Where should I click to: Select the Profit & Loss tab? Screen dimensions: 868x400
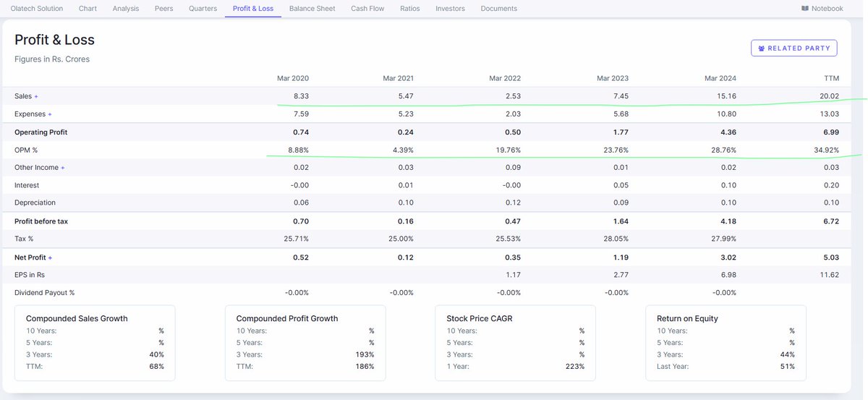(x=253, y=9)
